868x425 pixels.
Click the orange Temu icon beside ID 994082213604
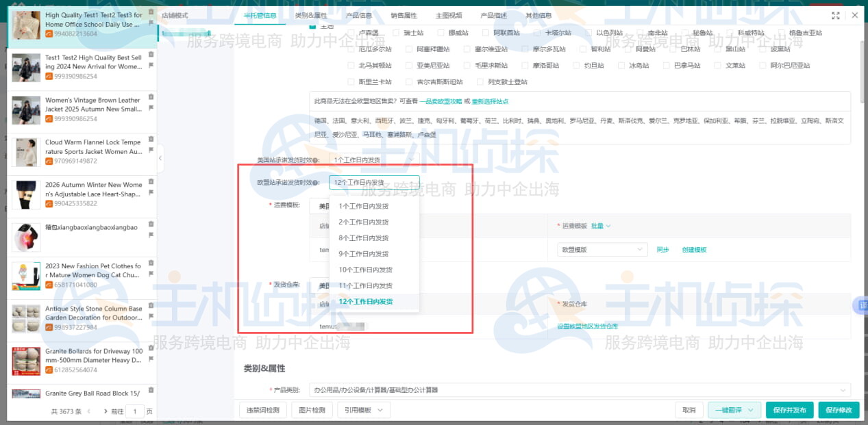coord(49,33)
